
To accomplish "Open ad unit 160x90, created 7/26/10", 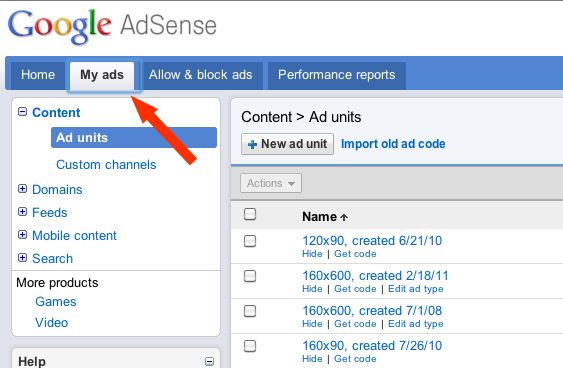I will click(372, 346).
